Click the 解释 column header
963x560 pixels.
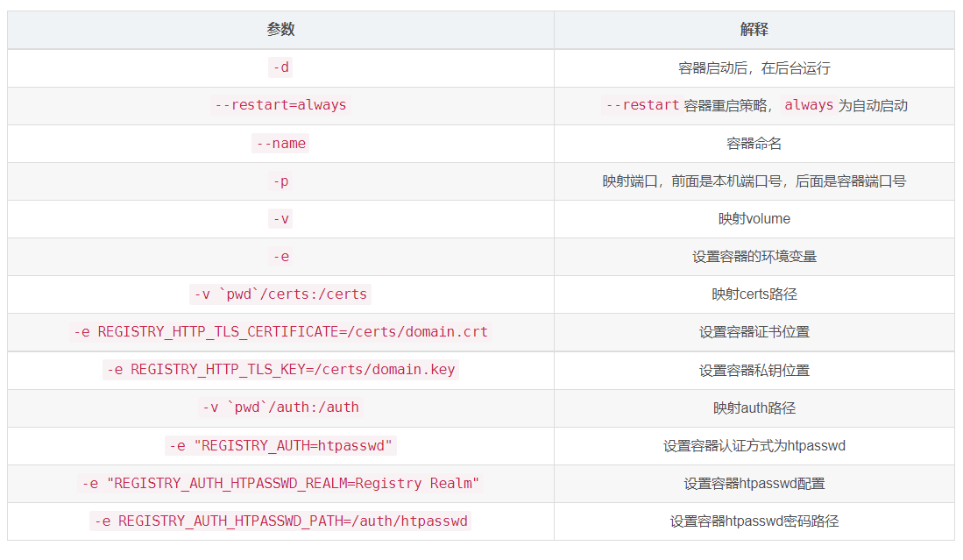point(754,30)
